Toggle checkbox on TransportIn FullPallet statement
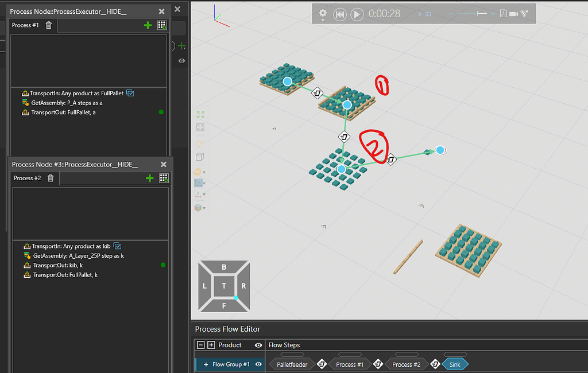The width and height of the screenshot is (588, 373). pyautogui.click(x=130, y=93)
